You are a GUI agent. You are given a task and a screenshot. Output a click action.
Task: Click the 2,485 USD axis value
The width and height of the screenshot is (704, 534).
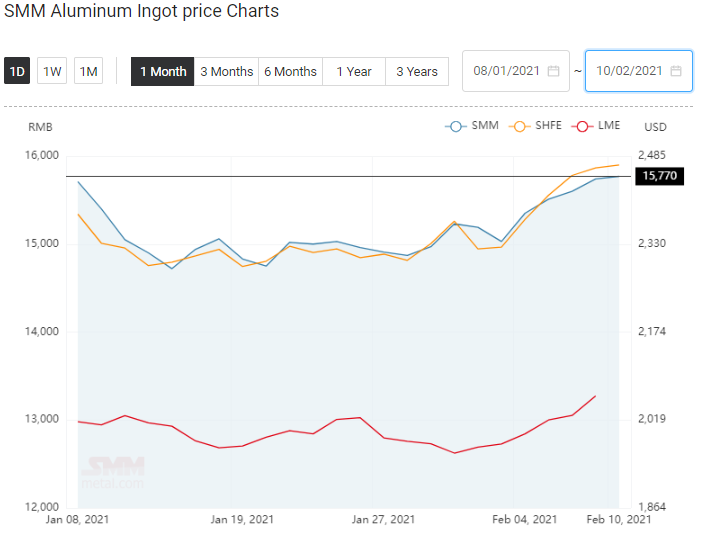652,155
